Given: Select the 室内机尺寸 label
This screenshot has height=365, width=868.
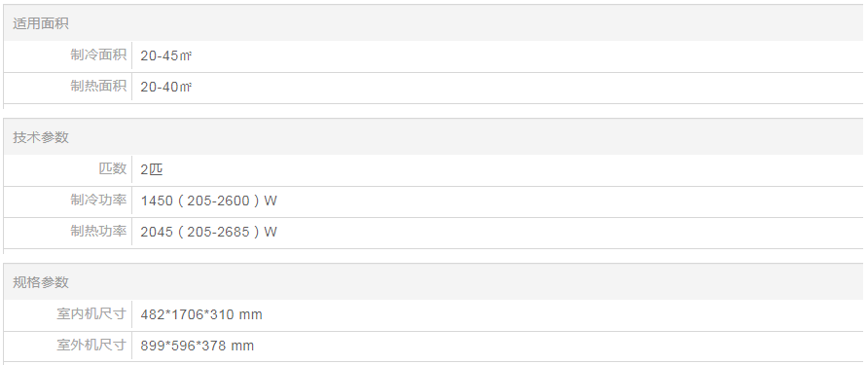Looking at the screenshot, I should [x=91, y=314].
